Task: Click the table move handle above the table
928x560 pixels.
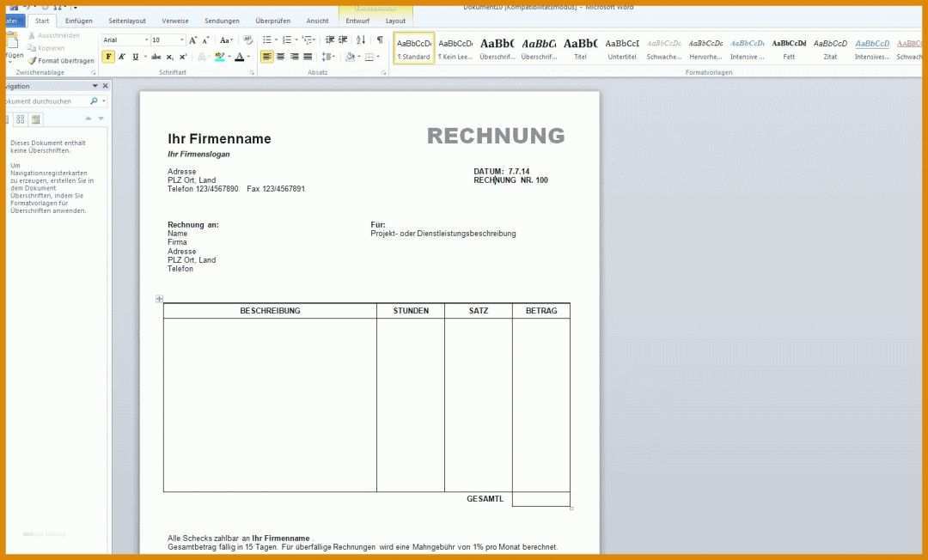Action: [x=159, y=299]
